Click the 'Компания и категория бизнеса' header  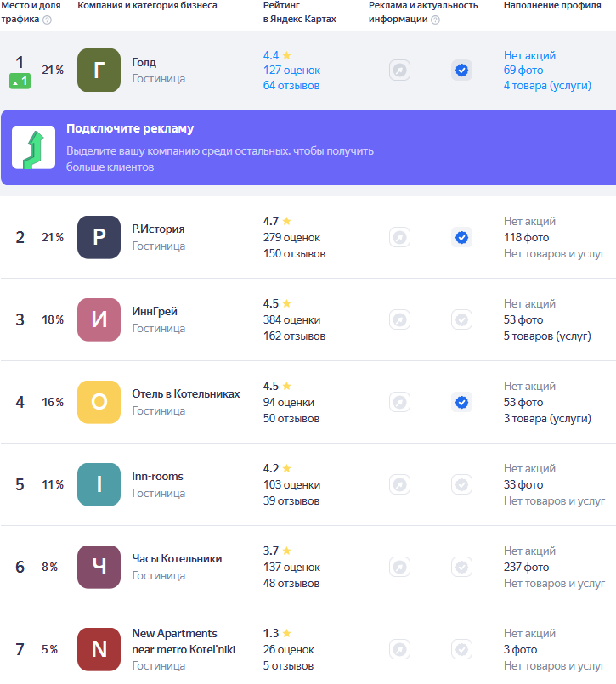[148, 6]
